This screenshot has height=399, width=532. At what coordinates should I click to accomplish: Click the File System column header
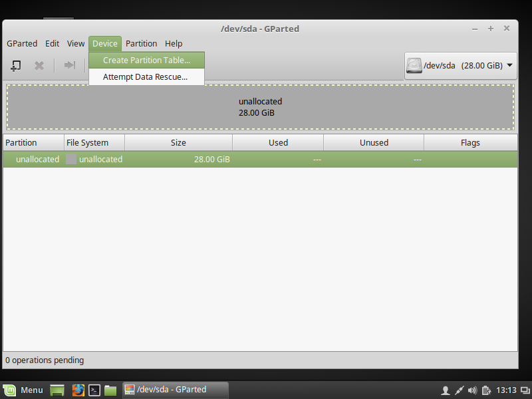point(94,142)
